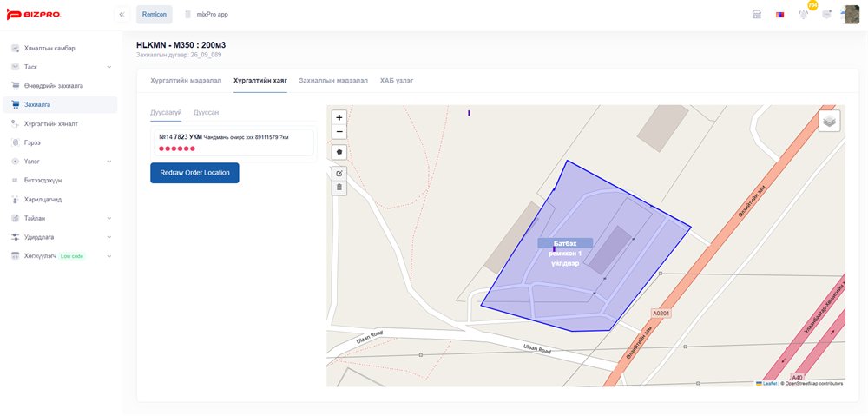
Task: Click the Redraw Order Location button
Action: (194, 173)
